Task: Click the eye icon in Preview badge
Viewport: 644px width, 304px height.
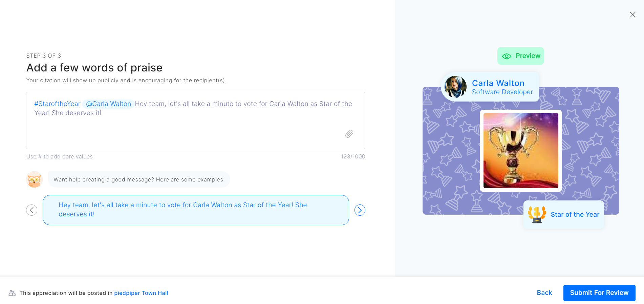Action: (507, 56)
